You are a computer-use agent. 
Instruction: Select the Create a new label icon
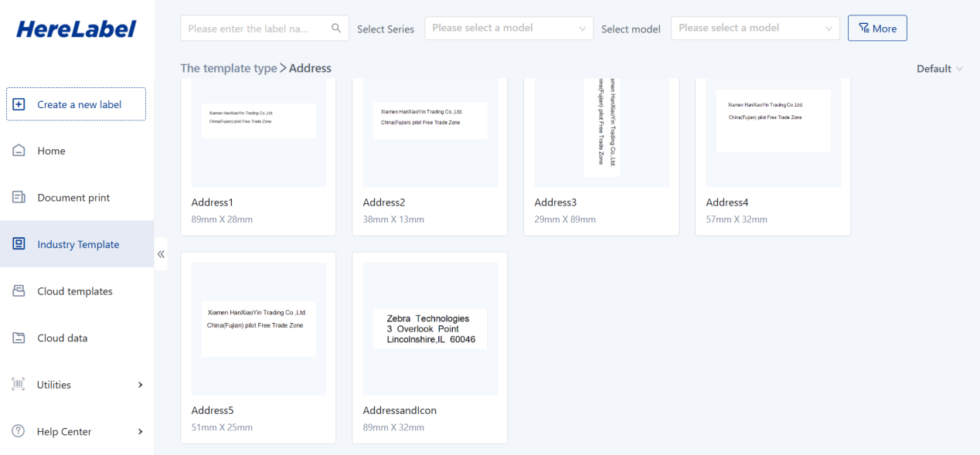point(20,104)
